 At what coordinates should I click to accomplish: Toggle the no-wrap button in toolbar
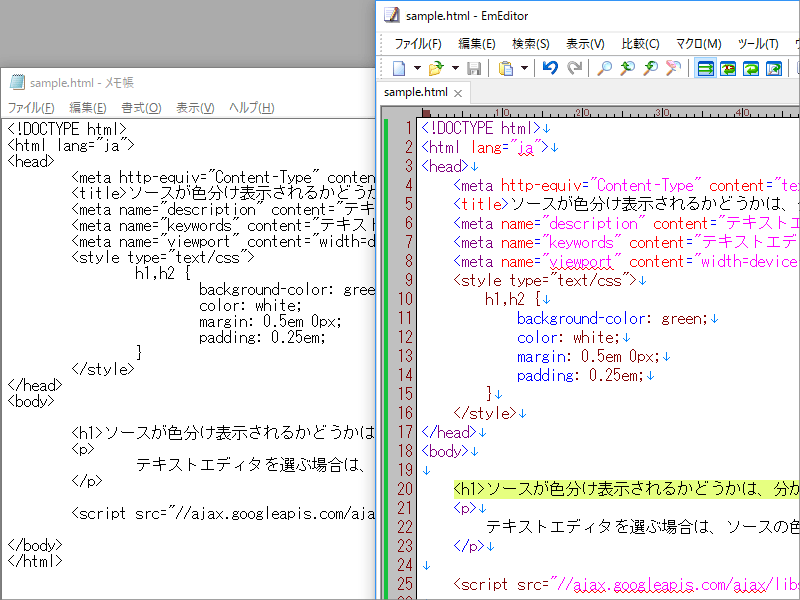[x=705, y=69]
